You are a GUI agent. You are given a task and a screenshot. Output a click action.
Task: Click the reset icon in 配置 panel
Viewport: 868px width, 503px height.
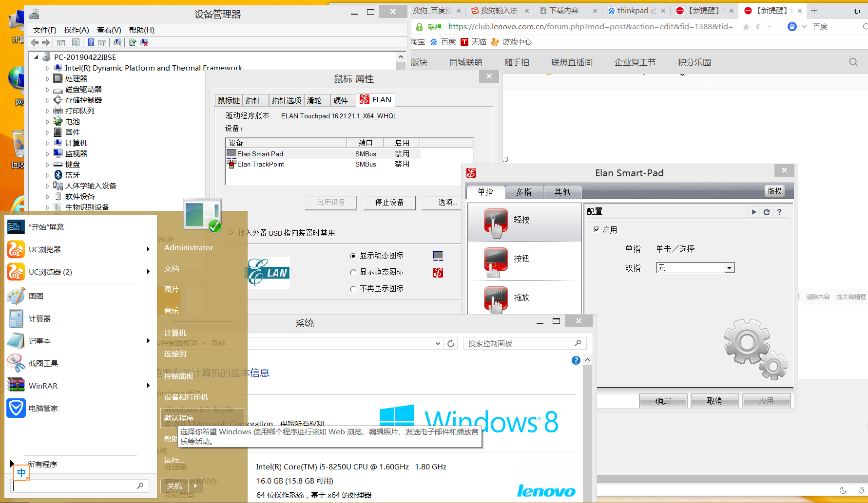[767, 212]
